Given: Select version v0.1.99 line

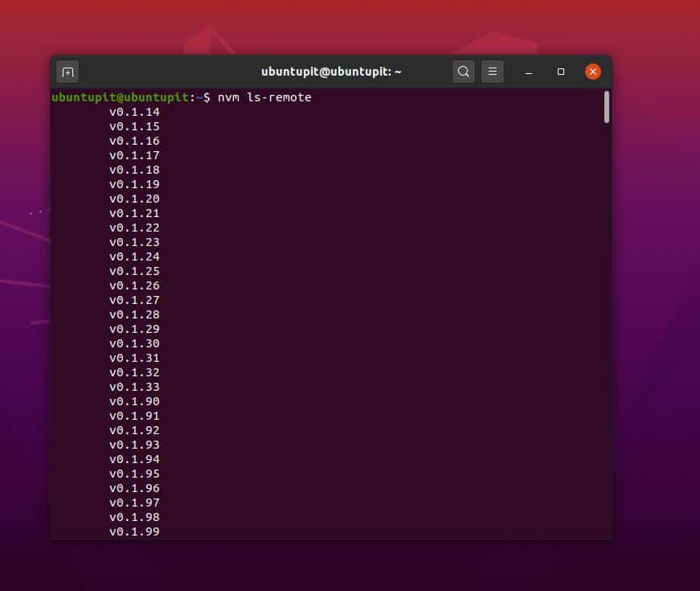Looking at the screenshot, I should [x=134, y=531].
